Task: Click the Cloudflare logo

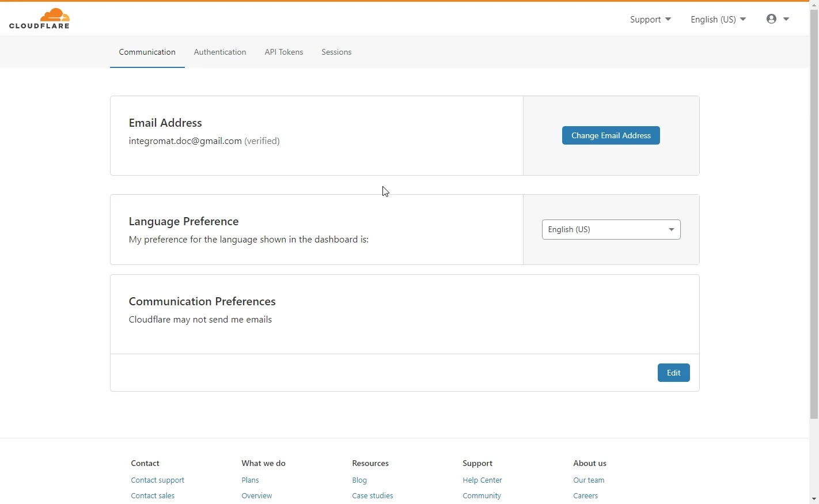Action: click(40, 18)
